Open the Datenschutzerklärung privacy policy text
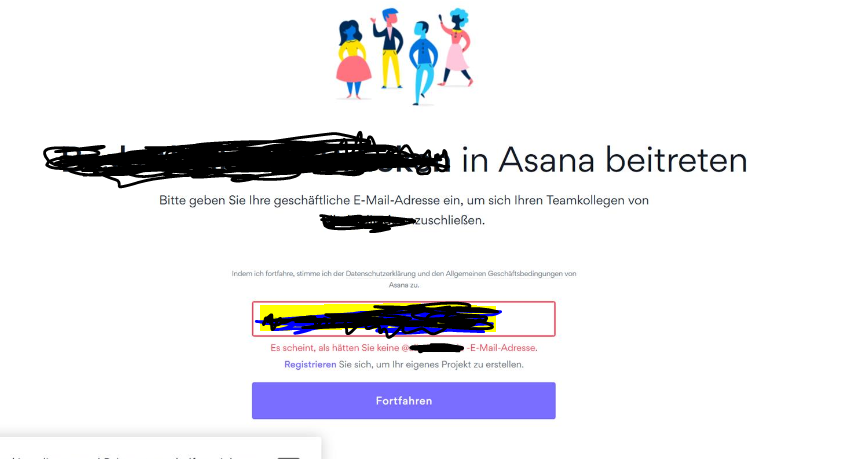This screenshot has height=459, width=852. 379,274
